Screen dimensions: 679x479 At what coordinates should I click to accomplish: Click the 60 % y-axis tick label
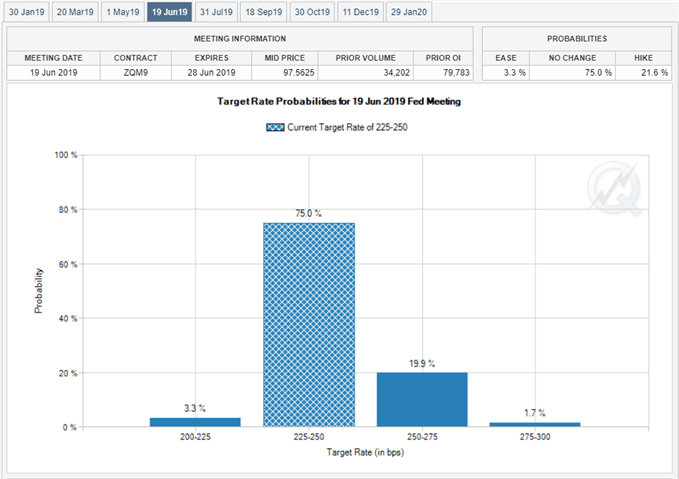point(68,264)
